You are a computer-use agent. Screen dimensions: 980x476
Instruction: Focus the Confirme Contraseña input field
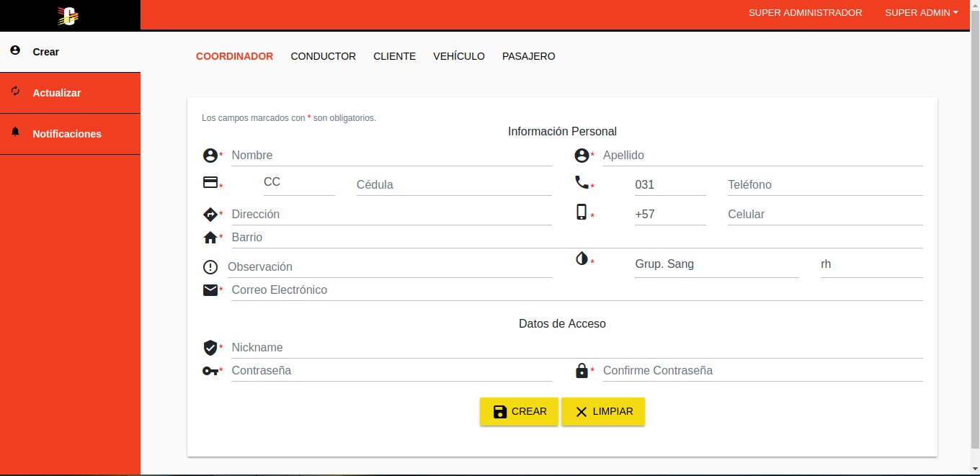tap(763, 371)
